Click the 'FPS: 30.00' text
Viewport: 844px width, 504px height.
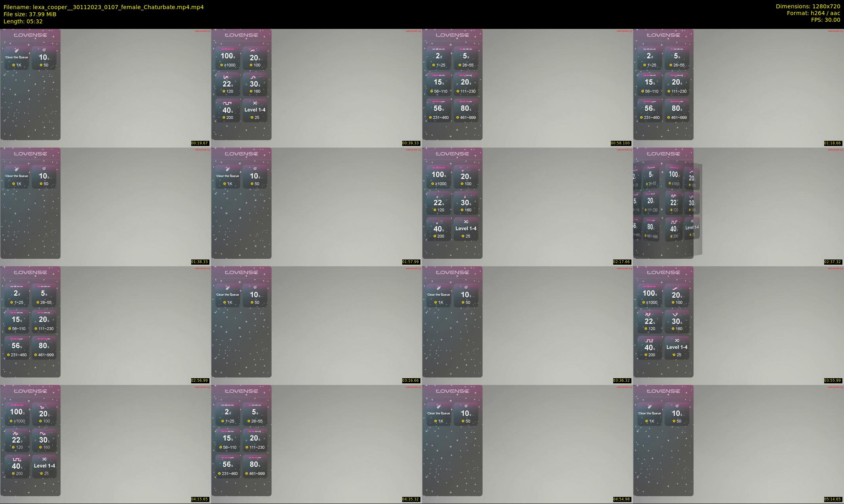[825, 20]
